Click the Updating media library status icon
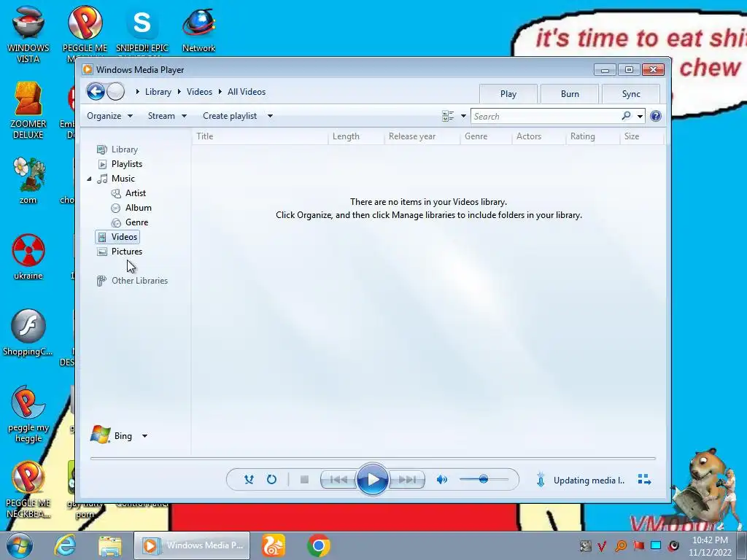The image size is (747, 560). 541,480
